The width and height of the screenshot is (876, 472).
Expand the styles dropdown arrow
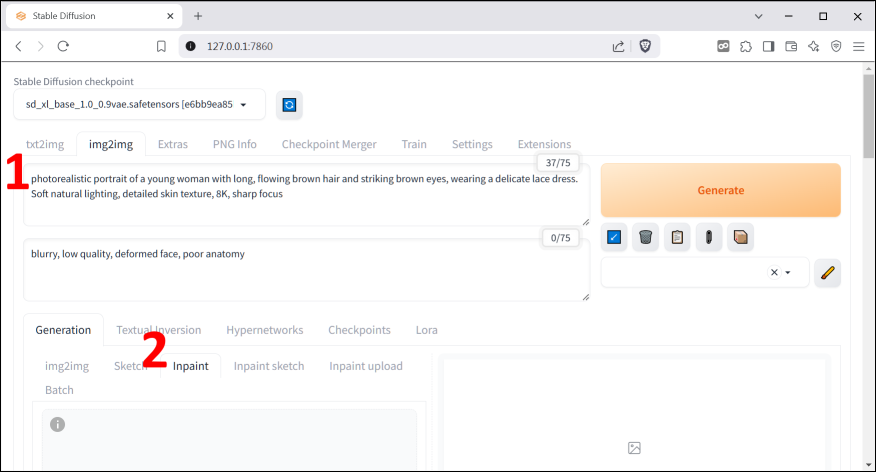pos(788,272)
